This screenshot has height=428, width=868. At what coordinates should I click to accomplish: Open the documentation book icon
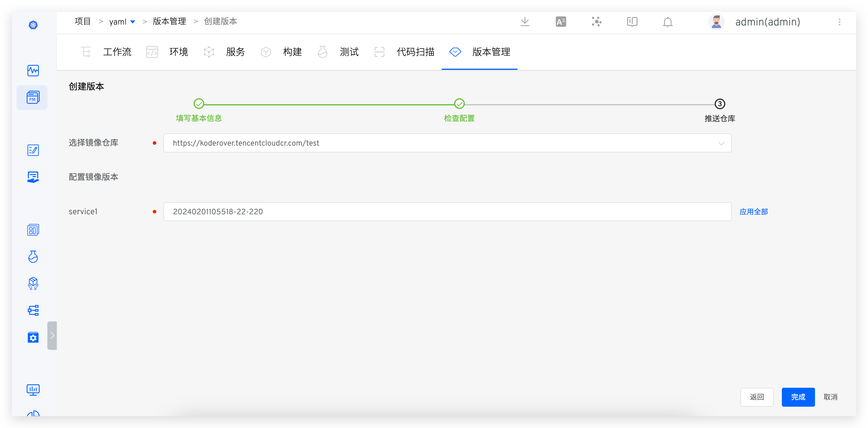coord(632,22)
